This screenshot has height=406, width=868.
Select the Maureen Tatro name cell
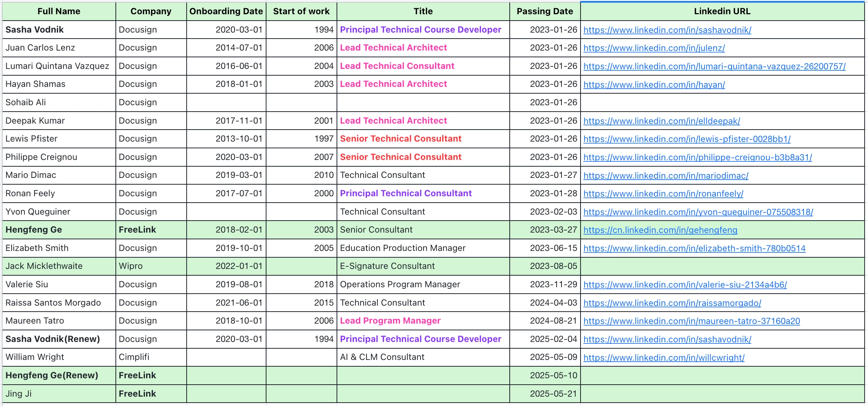point(59,321)
